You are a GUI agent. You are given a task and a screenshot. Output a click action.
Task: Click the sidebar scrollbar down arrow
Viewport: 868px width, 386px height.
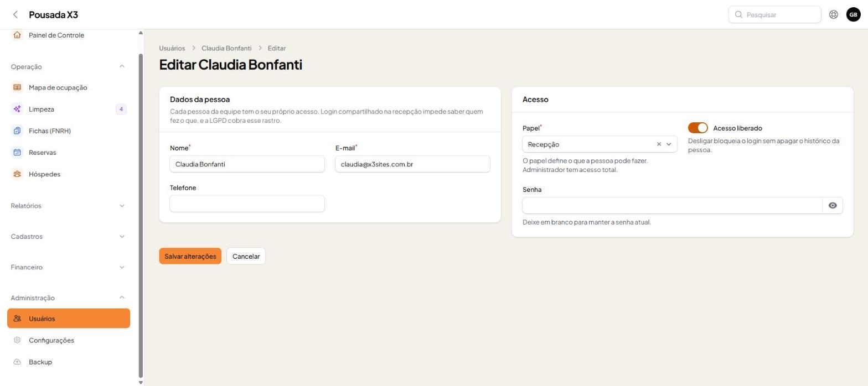click(x=141, y=382)
